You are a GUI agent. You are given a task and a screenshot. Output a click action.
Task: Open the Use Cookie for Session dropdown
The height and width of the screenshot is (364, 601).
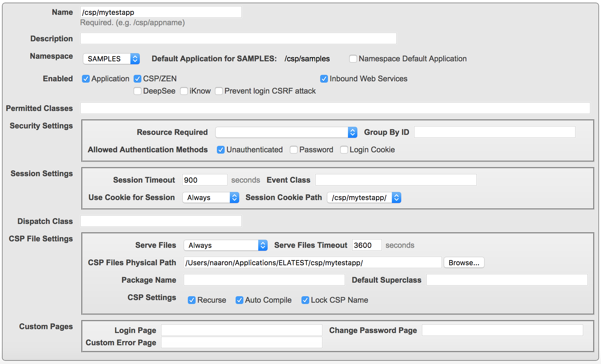coord(210,197)
